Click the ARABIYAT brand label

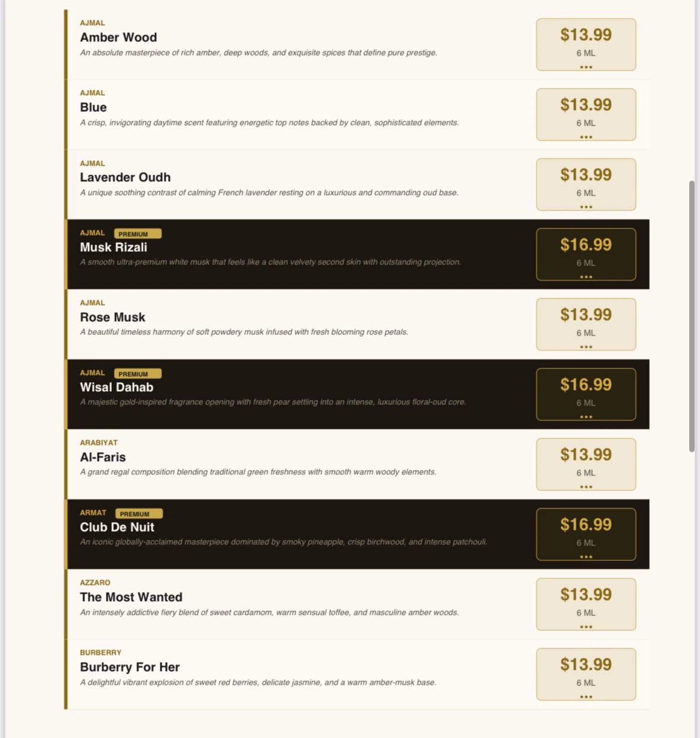[99, 443]
